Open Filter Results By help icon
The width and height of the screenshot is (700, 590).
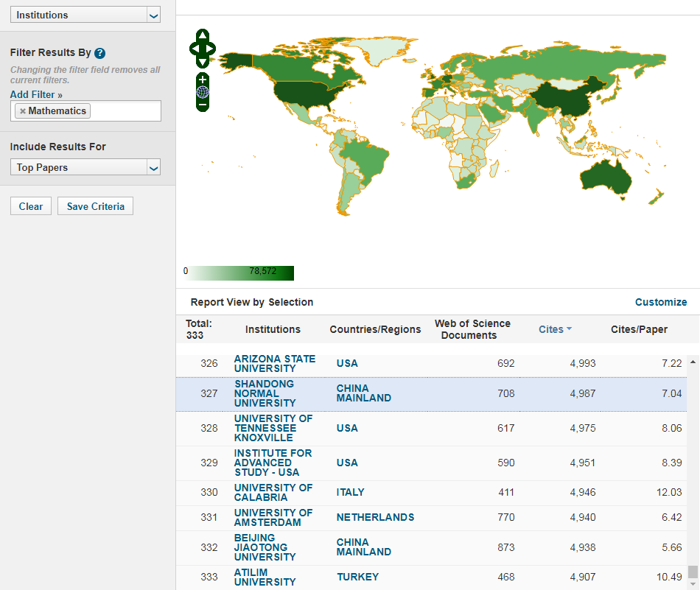coord(100,53)
